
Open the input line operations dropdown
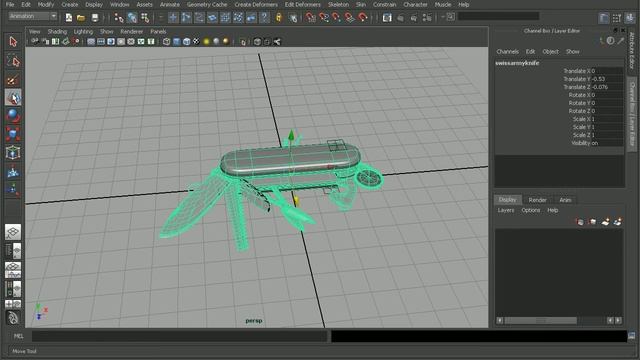(x=450, y=17)
